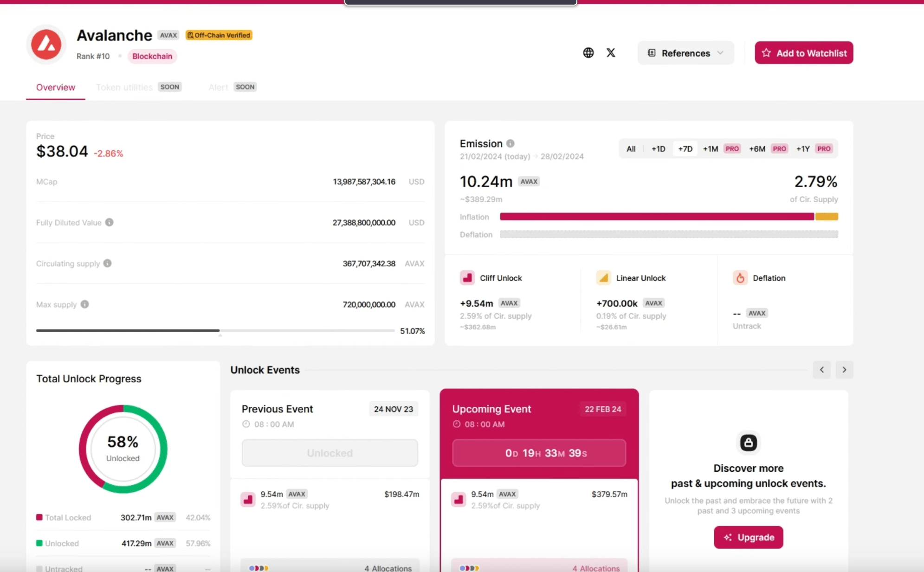This screenshot has height=572, width=924.
Task: Click the Deflation flame icon
Action: (740, 277)
